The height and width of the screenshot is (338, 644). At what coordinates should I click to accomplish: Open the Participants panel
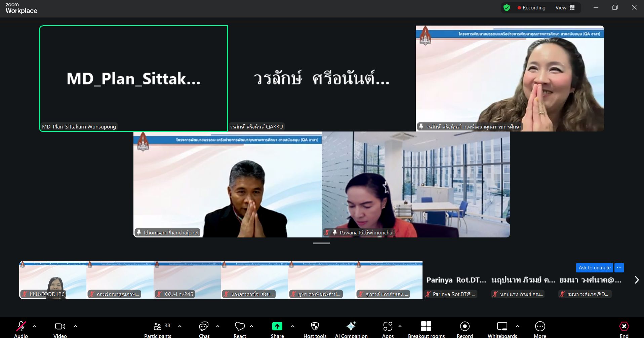[x=158, y=329]
